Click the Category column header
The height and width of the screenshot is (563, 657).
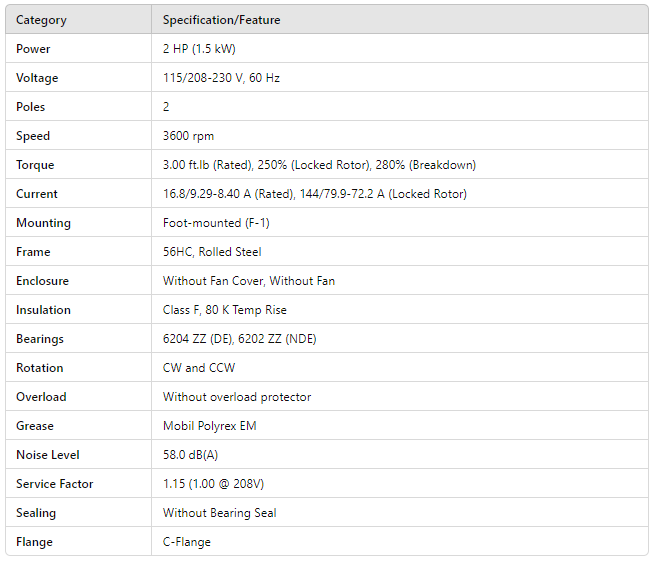[x=40, y=20]
